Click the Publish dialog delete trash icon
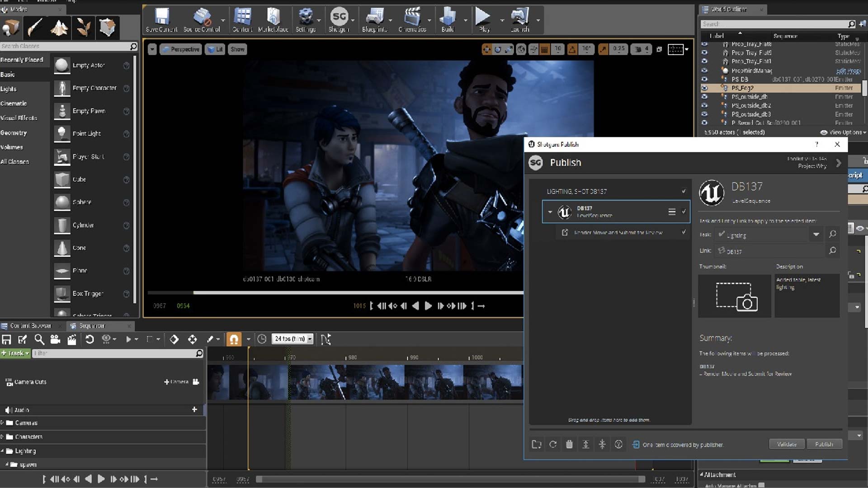This screenshot has height=488, width=868. [x=569, y=445]
